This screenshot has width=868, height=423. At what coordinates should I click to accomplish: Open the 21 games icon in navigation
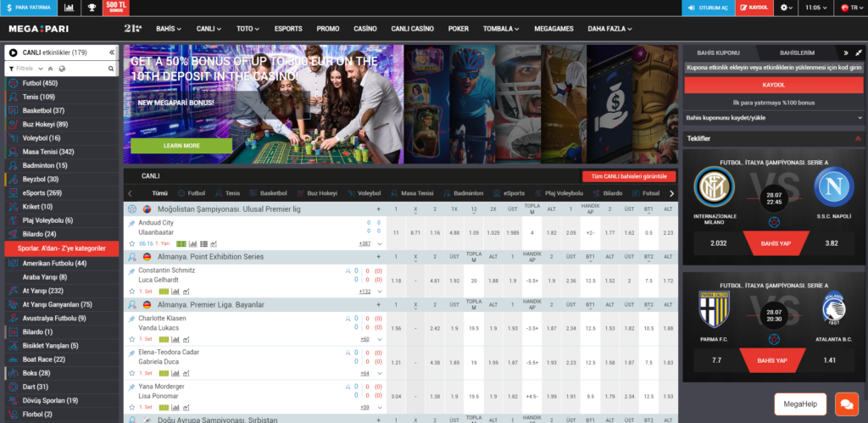133,29
